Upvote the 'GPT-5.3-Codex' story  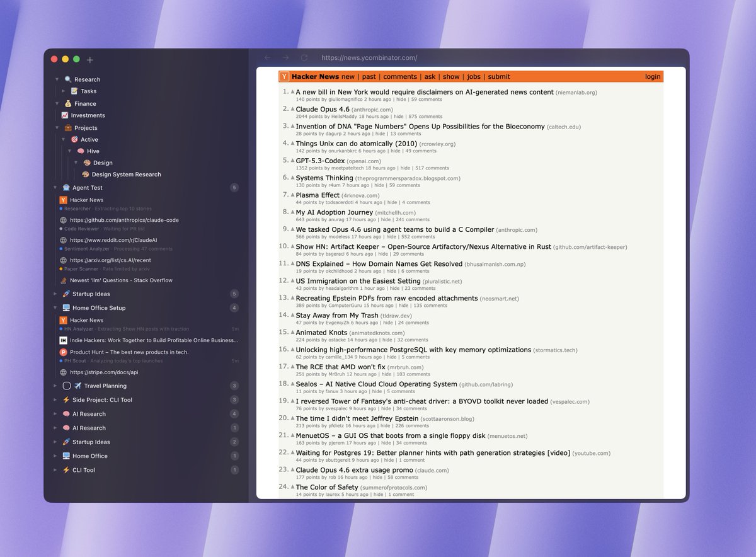292,161
